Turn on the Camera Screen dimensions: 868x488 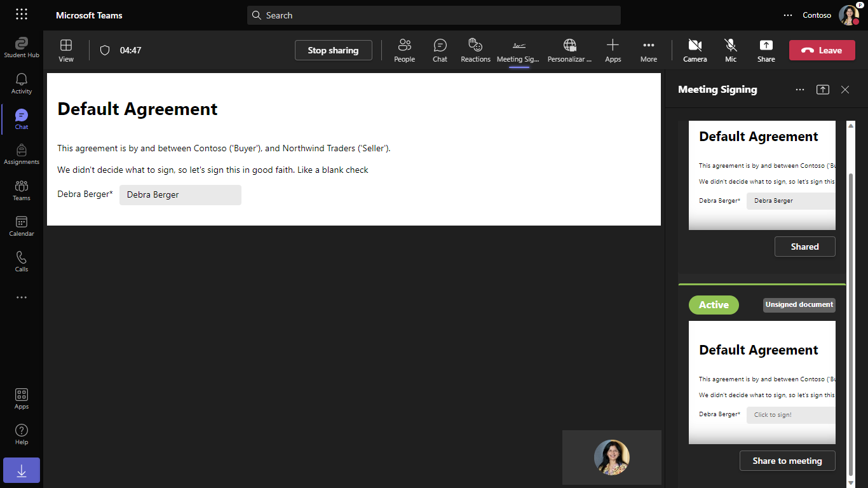[x=695, y=50]
